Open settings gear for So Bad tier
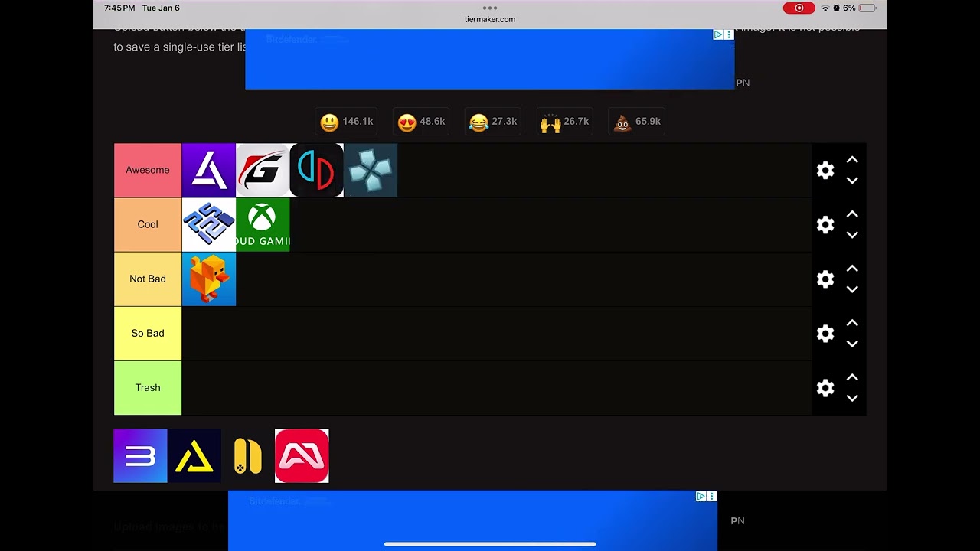The width and height of the screenshot is (980, 551). tap(825, 333)
